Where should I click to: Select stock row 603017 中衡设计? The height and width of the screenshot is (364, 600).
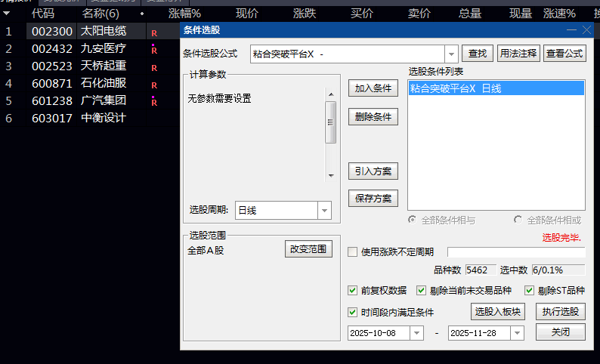pos(90,118)
